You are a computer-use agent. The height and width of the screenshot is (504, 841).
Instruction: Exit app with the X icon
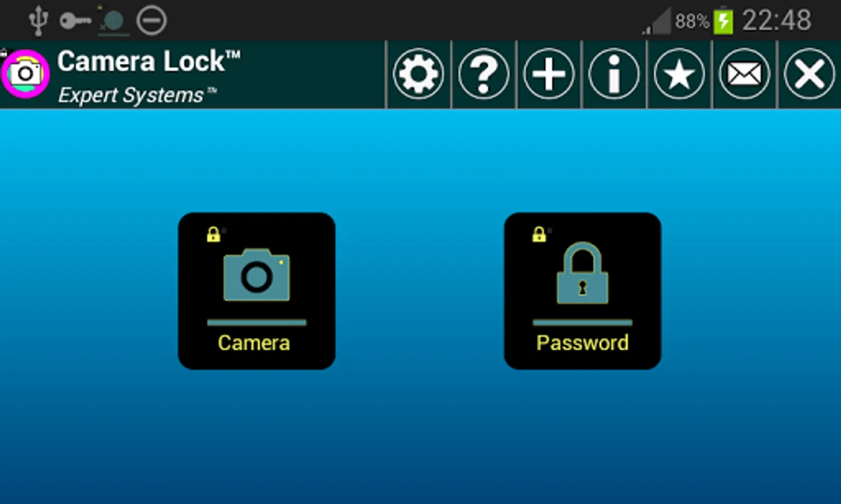click(810, 74)
